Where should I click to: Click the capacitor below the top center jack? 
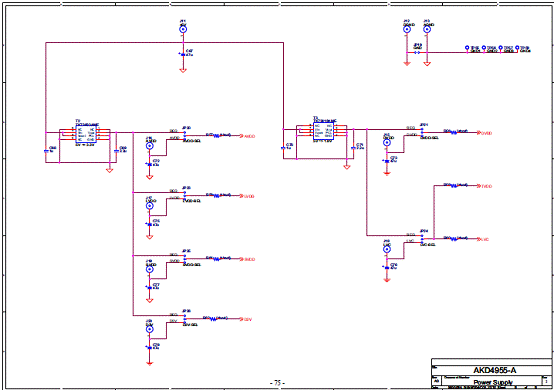click(x=183, y=55)
